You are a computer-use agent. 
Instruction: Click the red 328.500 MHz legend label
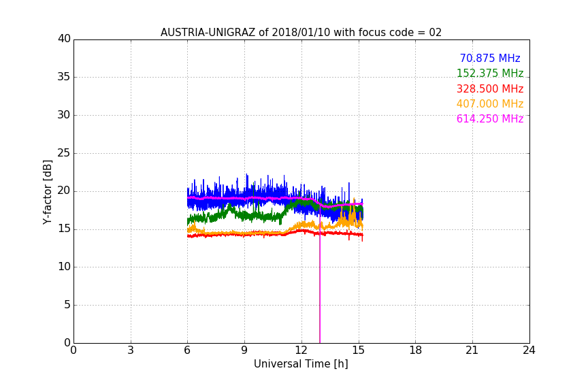(x=489, y=89)
